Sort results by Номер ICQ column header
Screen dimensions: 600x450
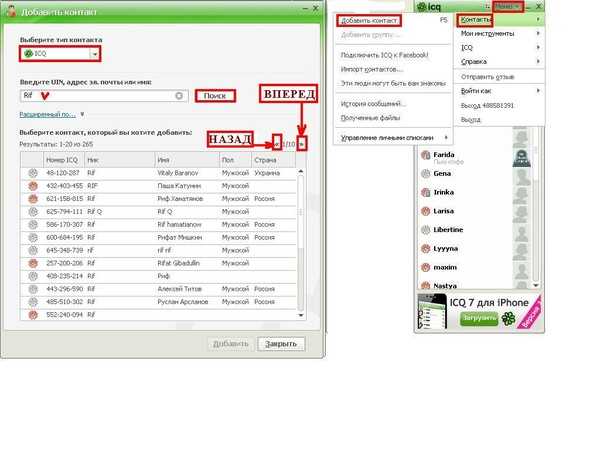click(64, 160)
